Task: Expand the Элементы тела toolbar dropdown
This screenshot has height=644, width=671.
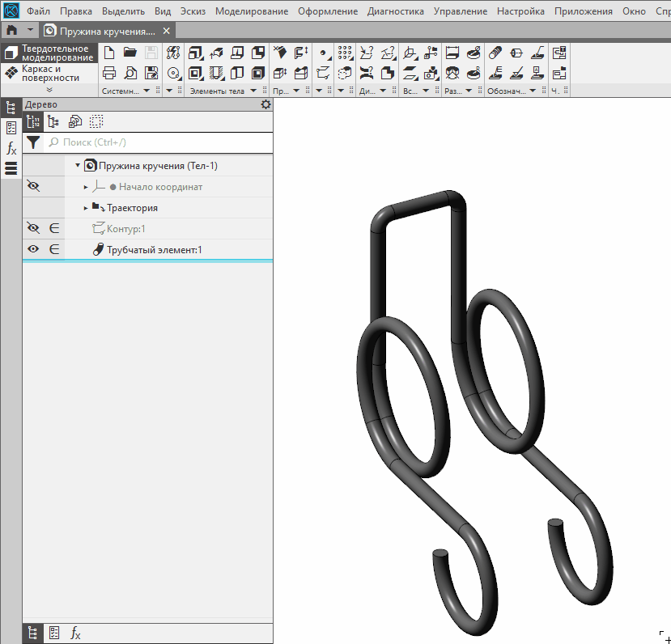Action: [253, 91]
